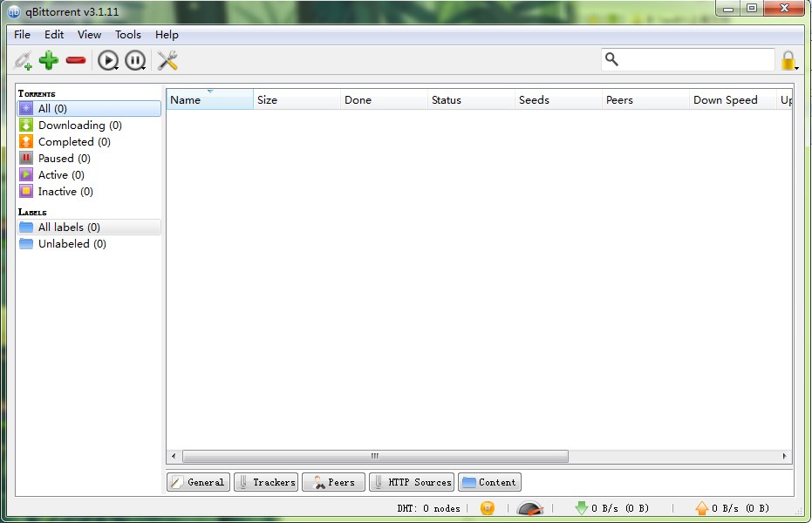Switch to the Trackers tab
The height and width of the screenshot is (523, 812).
(266, 482)
